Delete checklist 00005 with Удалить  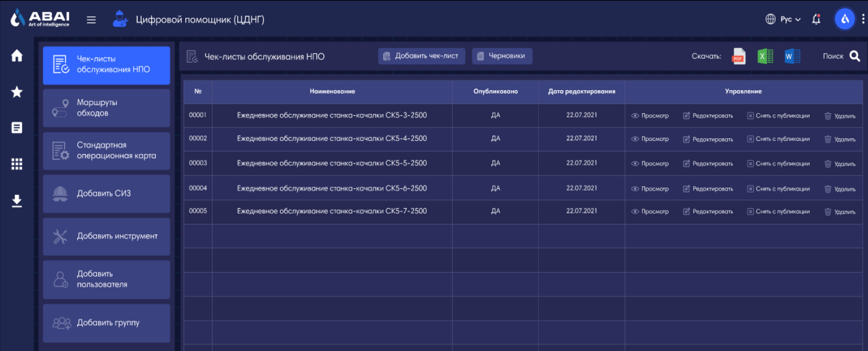pyautogui.click(x=840, y=212)
